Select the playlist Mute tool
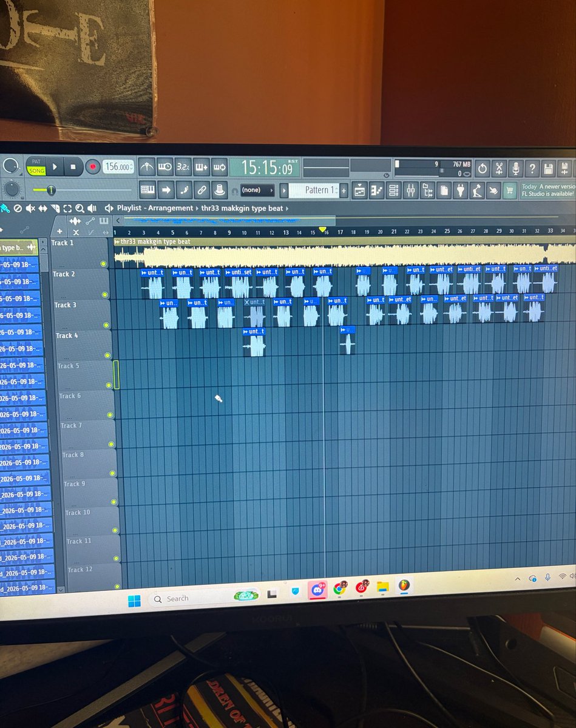This screenshot has width=576, height=728. [30, 208]
